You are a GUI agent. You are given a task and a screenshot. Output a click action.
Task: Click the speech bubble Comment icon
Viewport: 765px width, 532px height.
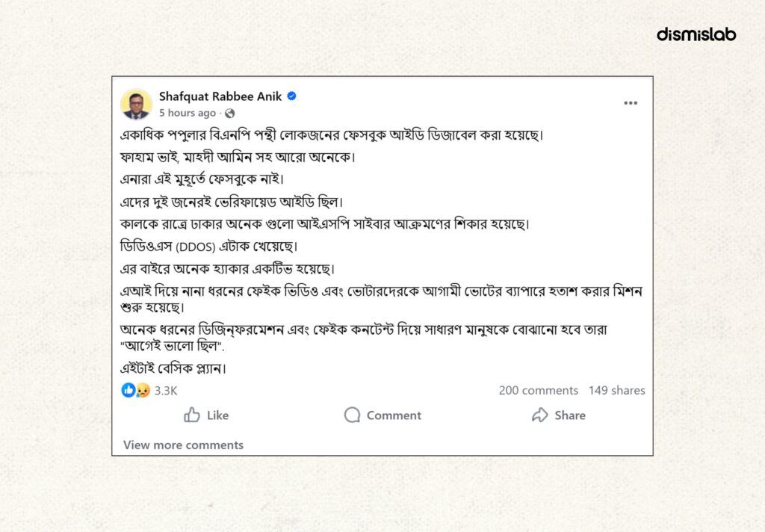click(x=352, y=415)
